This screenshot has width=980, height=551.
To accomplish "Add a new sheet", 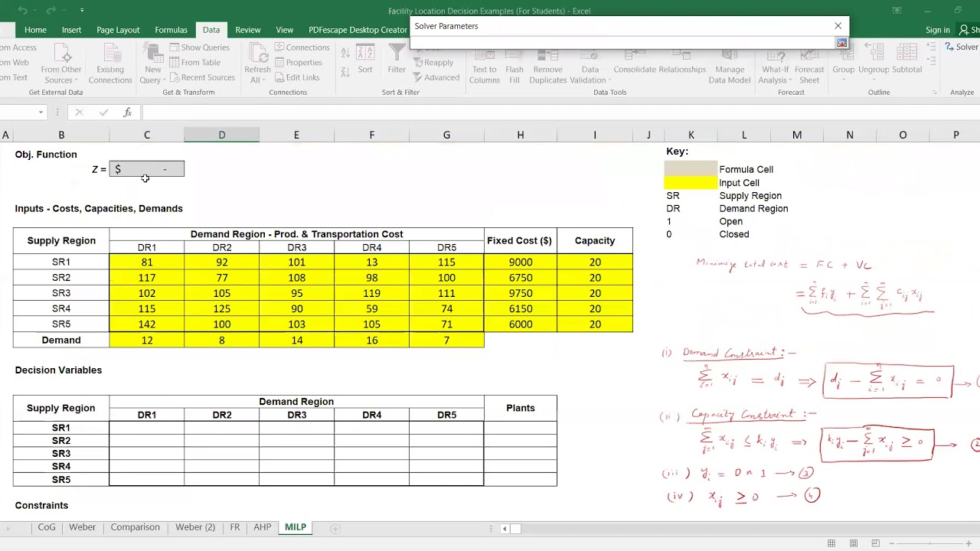I will click(335, 528).
